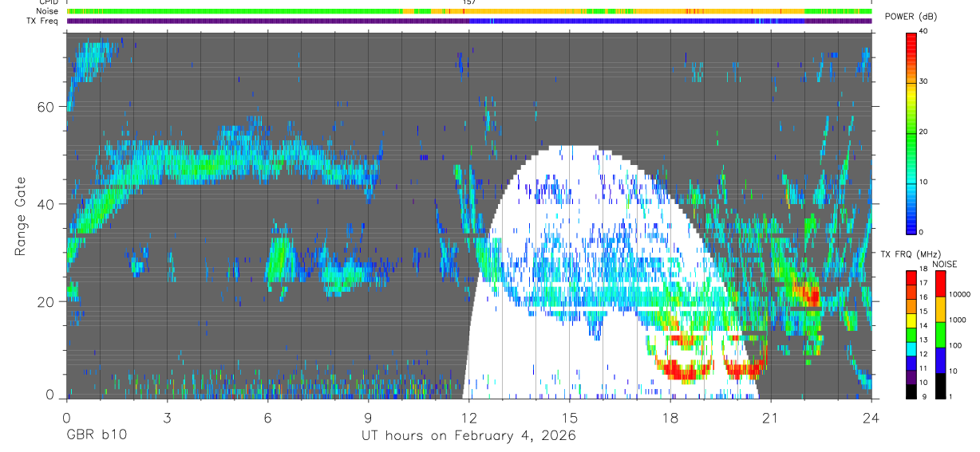Click the 40 tick label on the Range Gate axis
980x452 pixels.
click(x=46, y=204)
